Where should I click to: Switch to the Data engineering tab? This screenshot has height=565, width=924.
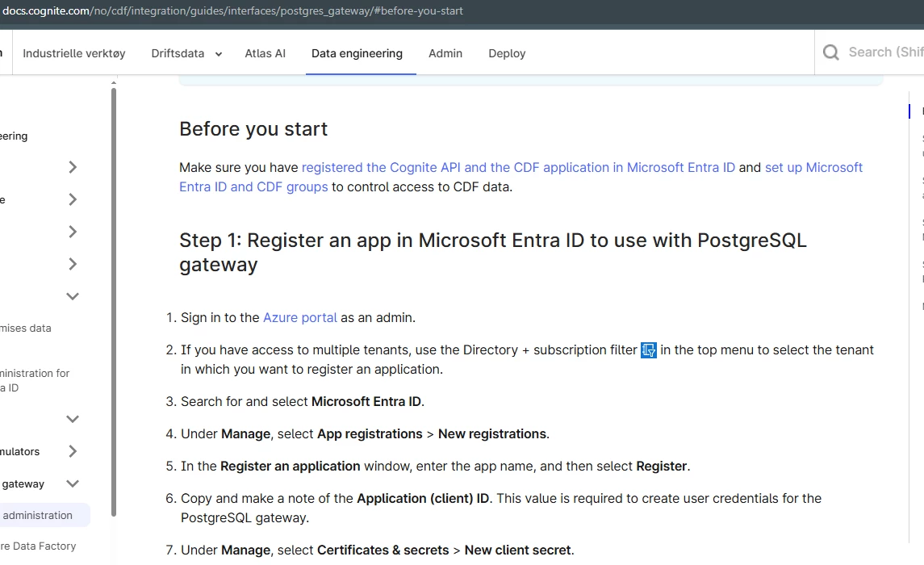point(357,53)
